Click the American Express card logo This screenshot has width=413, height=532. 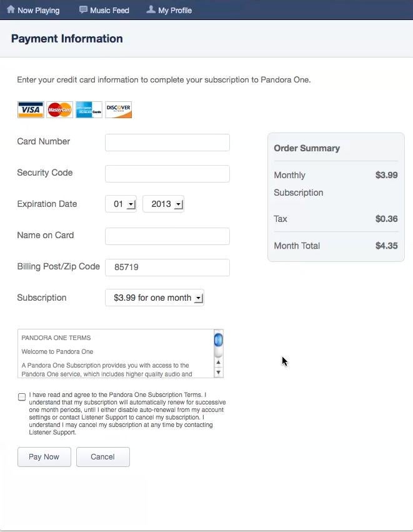point(89,110)
